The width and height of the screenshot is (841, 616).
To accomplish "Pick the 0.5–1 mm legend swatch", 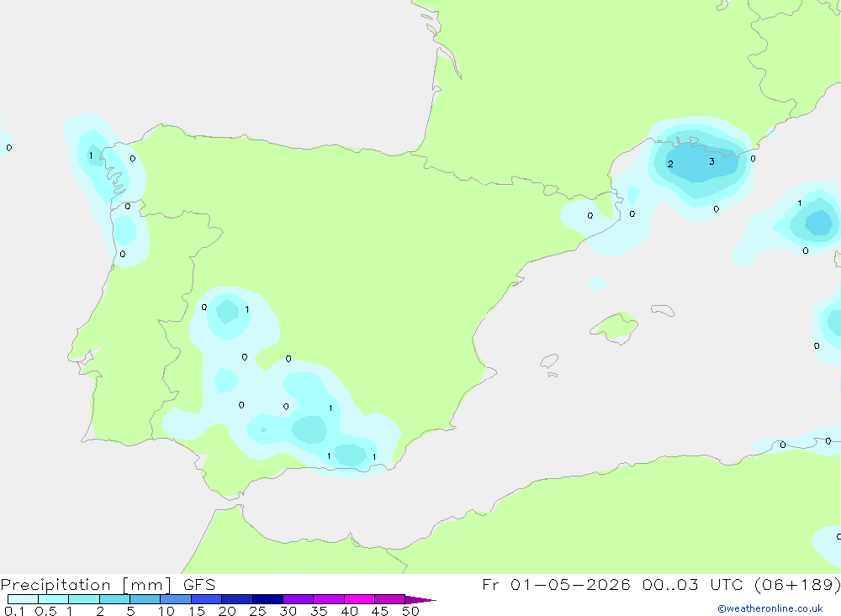I will pos(53,599).
